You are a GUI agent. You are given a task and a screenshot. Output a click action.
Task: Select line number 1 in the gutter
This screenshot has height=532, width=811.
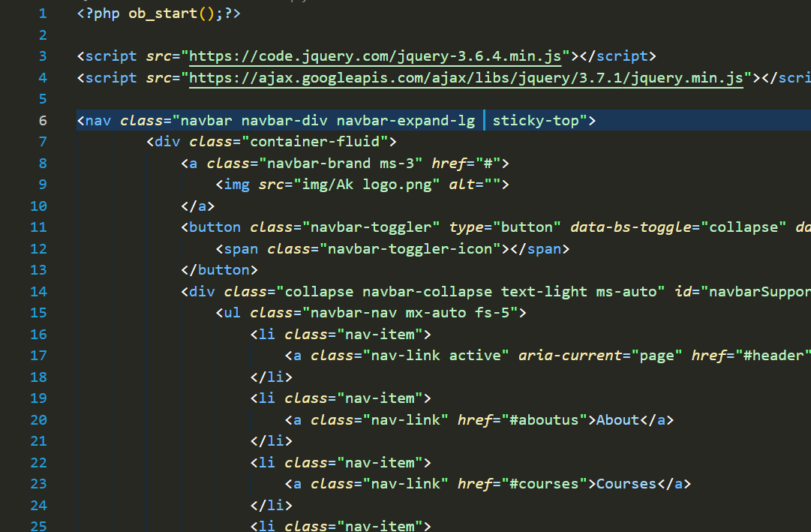[42, 14]
